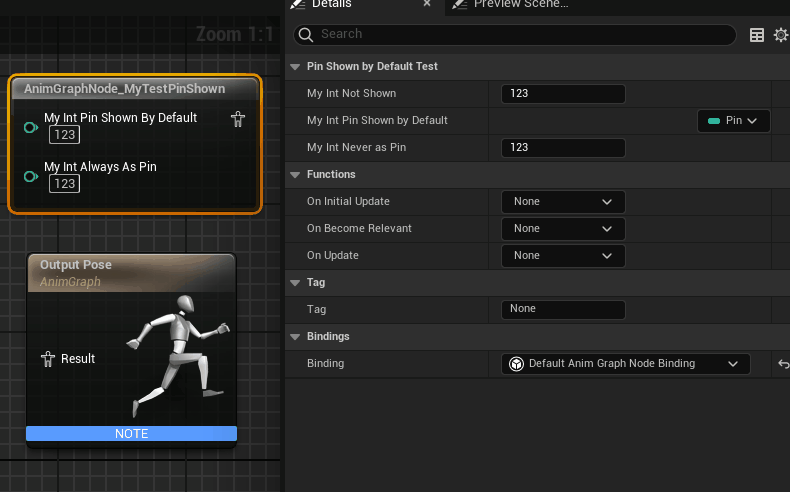Collapse the Bindings section
This screenshot has height=492, width=790.
pyautogui.click(x=295, y=336)
